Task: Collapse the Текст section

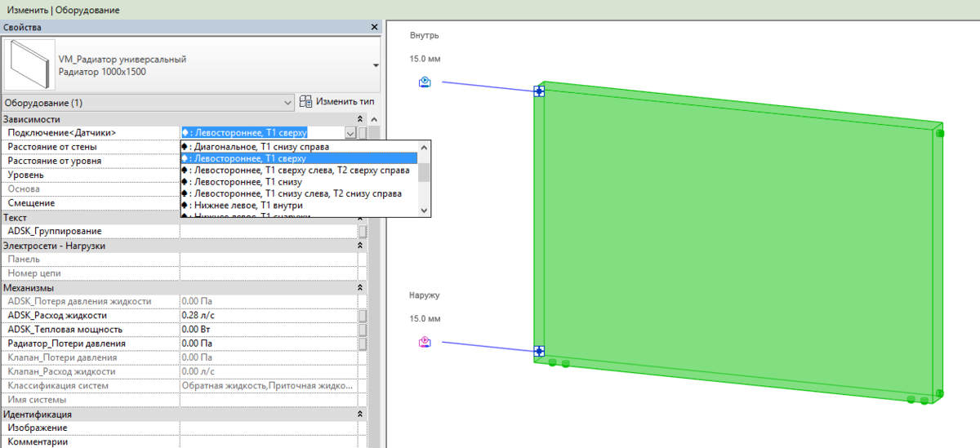Action: coord(361,218)
